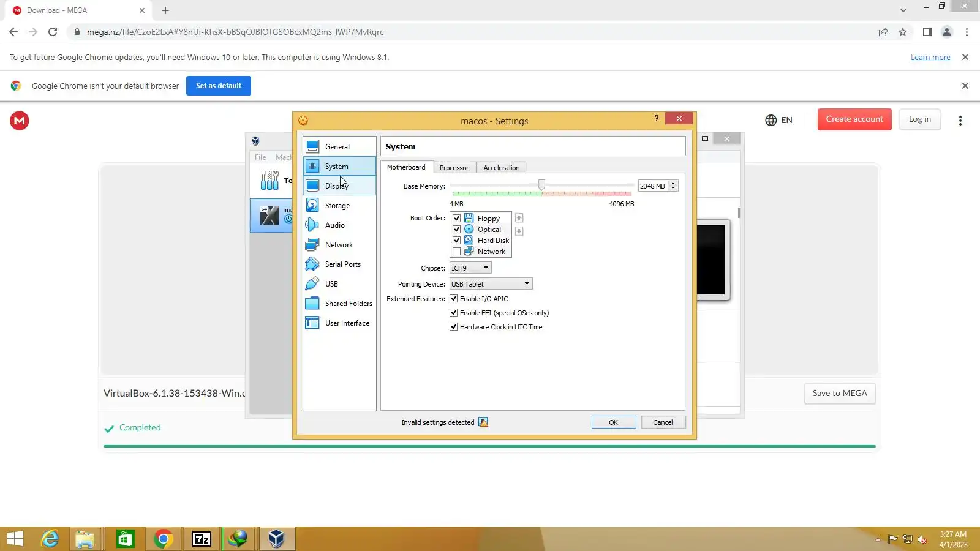Click the Create account button
The image size is (980, 551).
(x=854, y=119)
